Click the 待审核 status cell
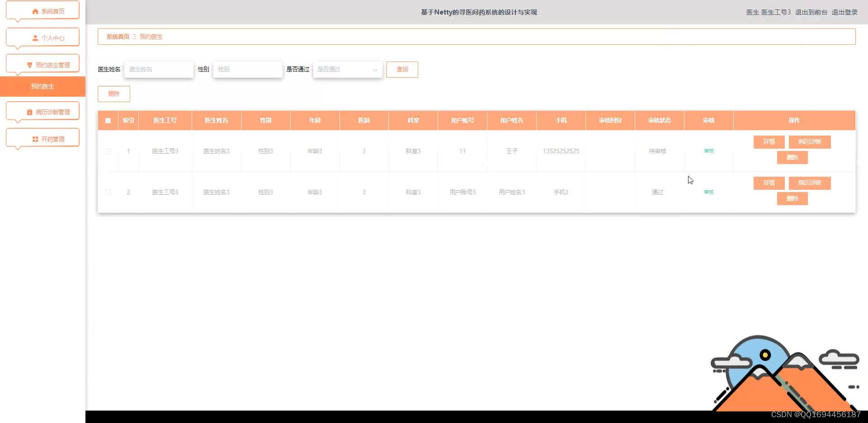Image resolution: width=868 pixels, height=423 pixels. coord(658,151)
